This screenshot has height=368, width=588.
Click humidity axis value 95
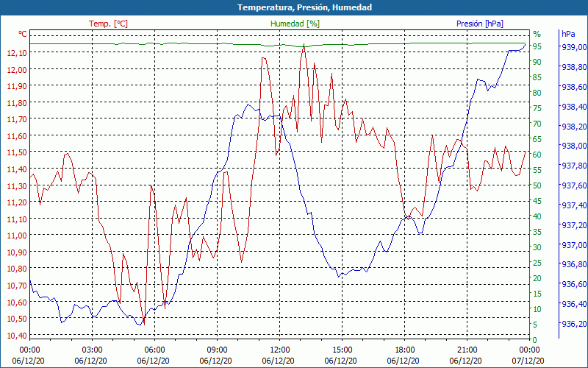click(537, 46)
